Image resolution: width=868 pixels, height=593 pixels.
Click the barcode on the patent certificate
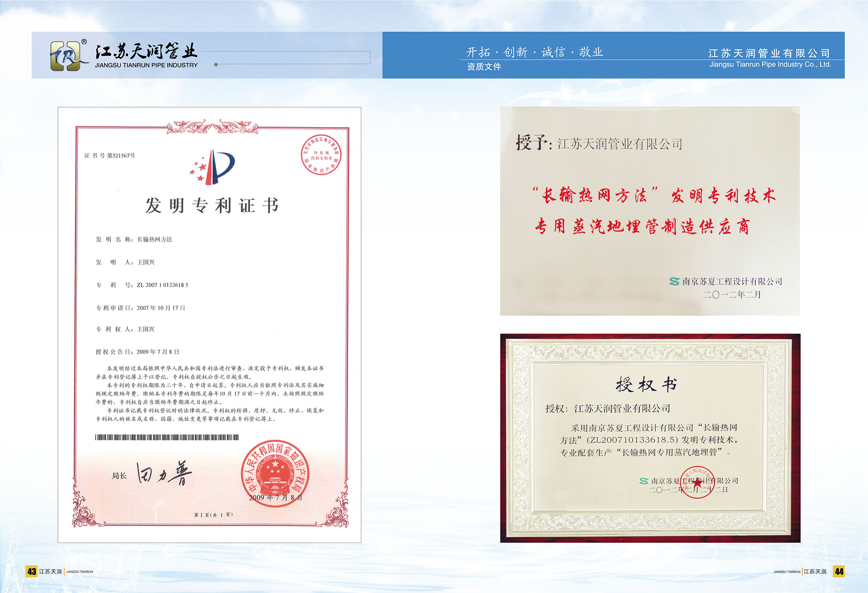point(167,437)
